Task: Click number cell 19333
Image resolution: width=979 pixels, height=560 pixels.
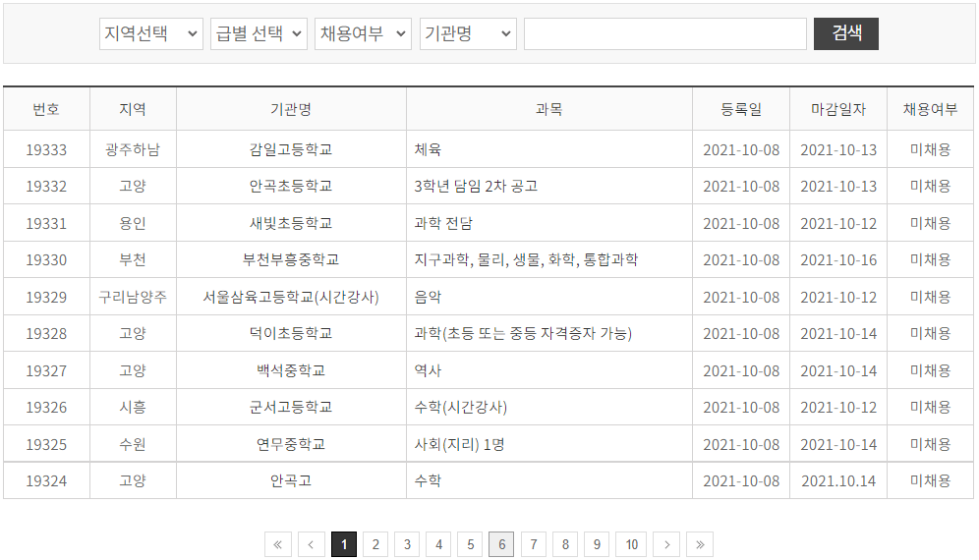Action: click(46, 150)
